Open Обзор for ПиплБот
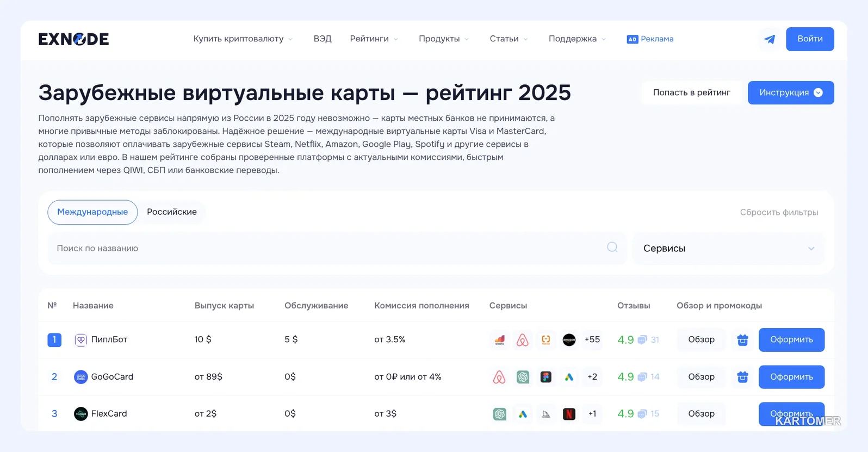Image resolution: width=868 pixels, height=452 pixels. point(701,339)
